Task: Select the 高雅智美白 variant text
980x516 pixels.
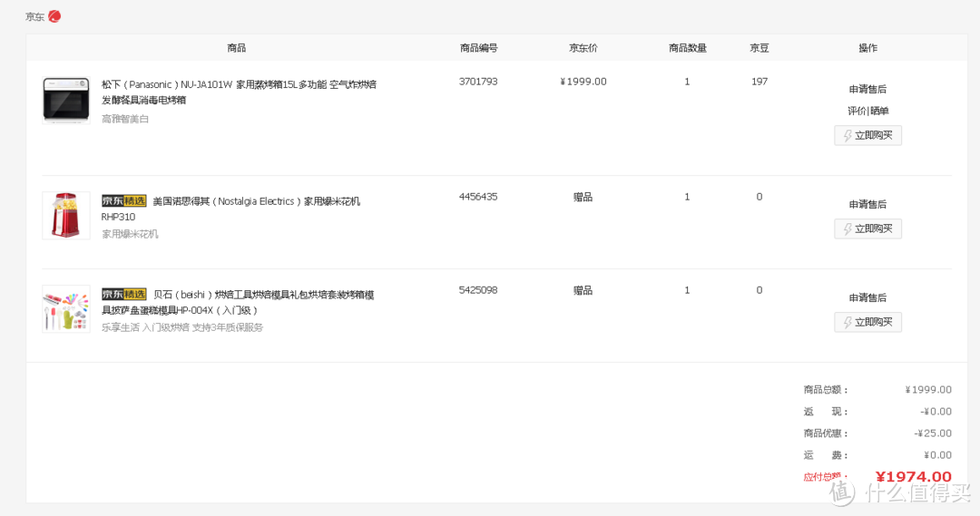Action: pyautogui.click(x=125, y=119)
